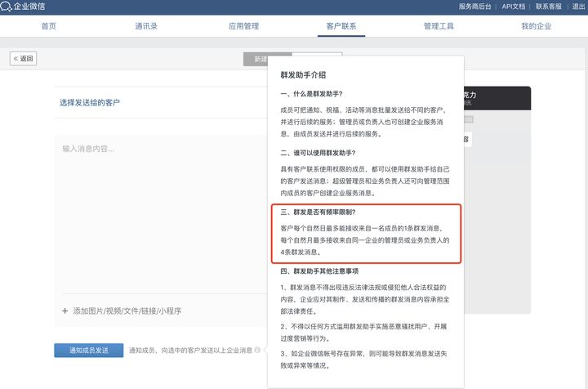Switch to the 通讯录 tab
Screen dimensions: 588x389
[x=146, y=26]
